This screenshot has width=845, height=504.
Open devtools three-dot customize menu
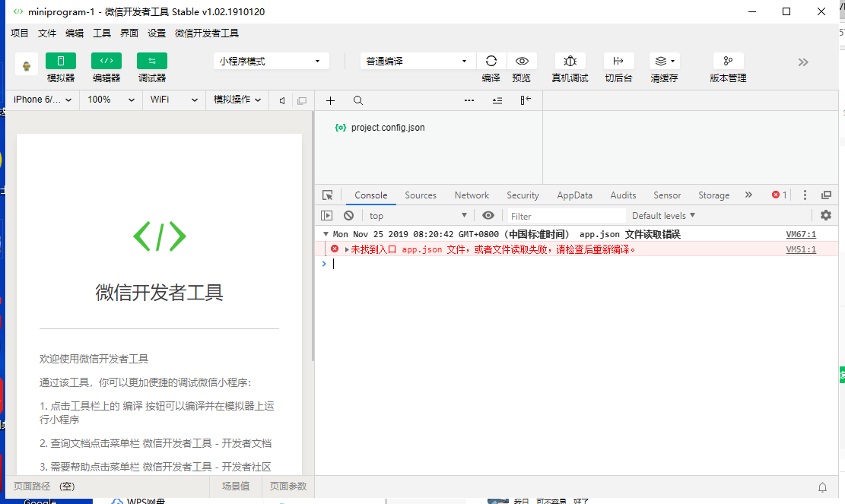(805, 195)
